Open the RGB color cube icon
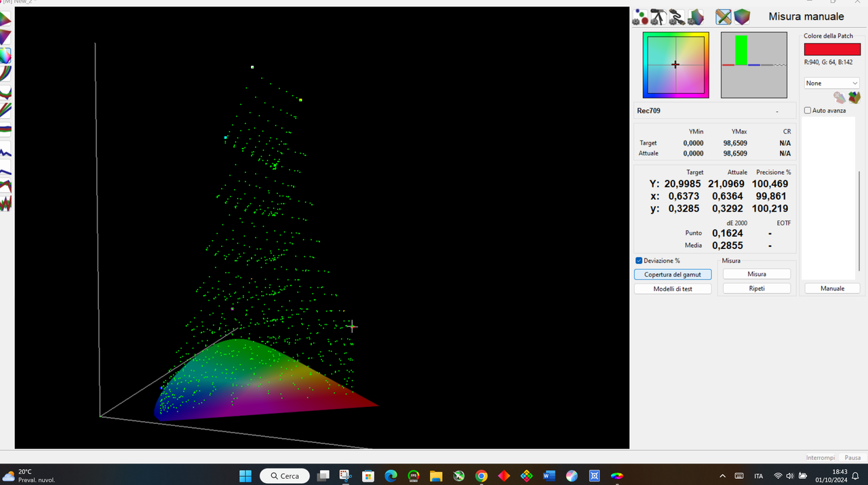The image size is (868, 485). [742, 17]
